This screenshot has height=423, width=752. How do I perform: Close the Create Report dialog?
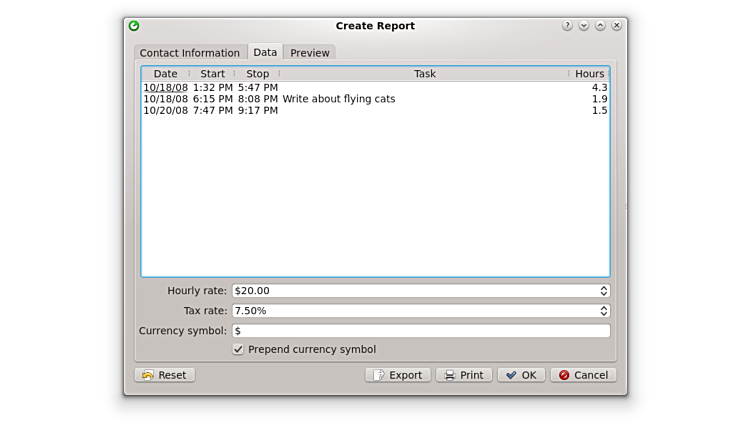click(x=616, y=26)
